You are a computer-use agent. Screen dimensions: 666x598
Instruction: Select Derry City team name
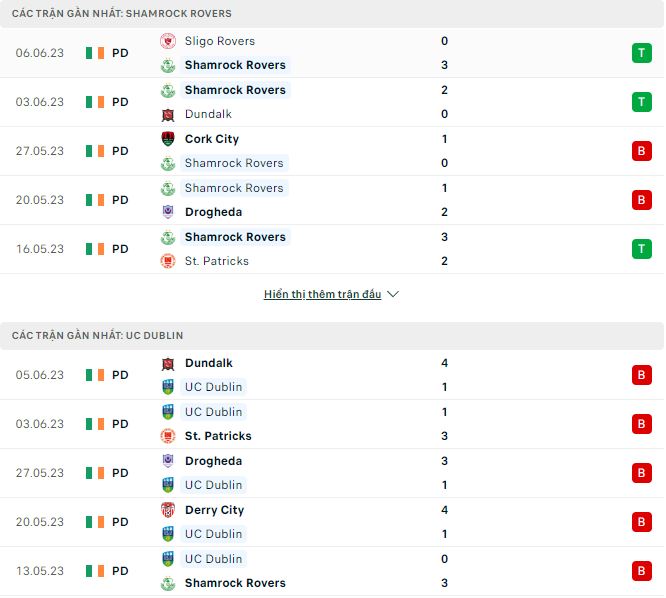[x=214, y=510]
